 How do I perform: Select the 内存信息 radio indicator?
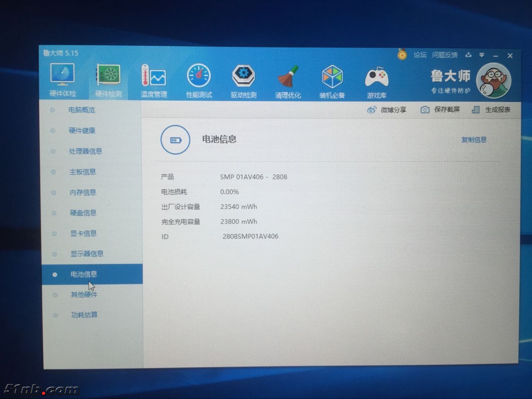54,193
